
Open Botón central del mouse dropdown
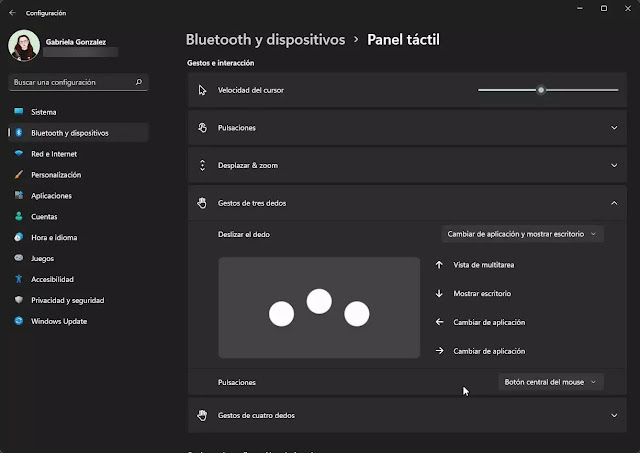tap(551, 382)
